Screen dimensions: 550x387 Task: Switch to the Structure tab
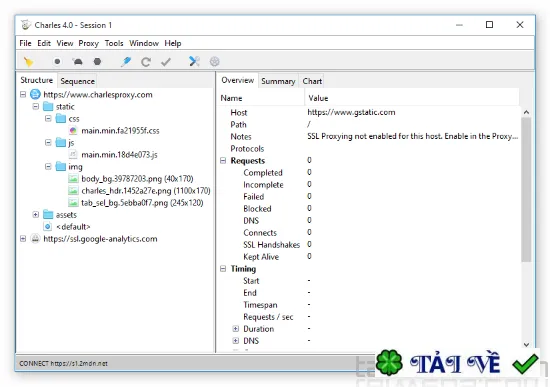click(x=36, y=80)
